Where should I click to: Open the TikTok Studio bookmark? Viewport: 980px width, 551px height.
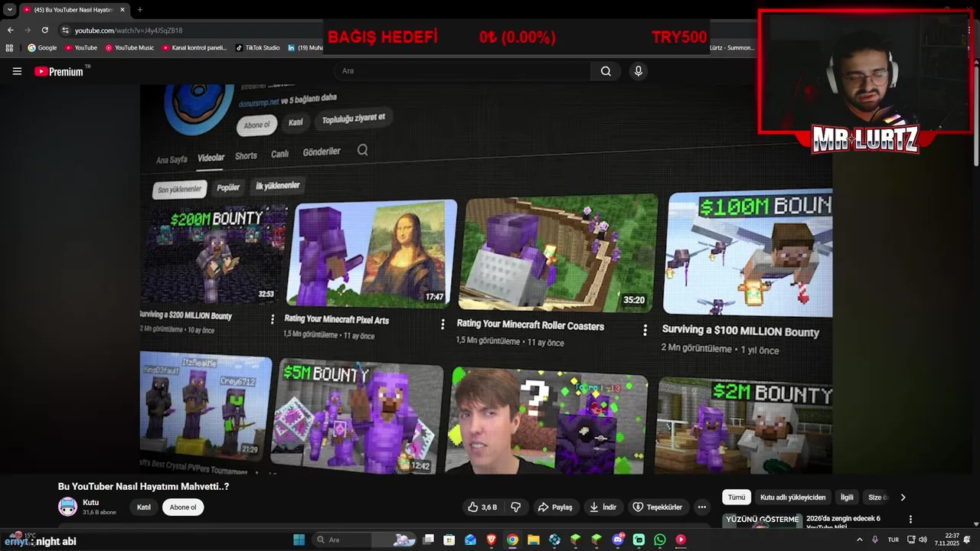point(258,47)
